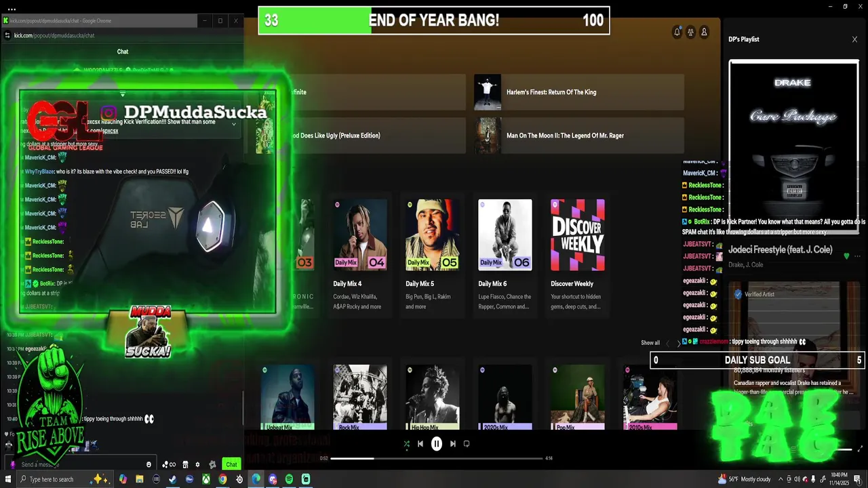
Task: Toggle the green heart for Jodeci Freestyle
Action: tap(846, 256)
